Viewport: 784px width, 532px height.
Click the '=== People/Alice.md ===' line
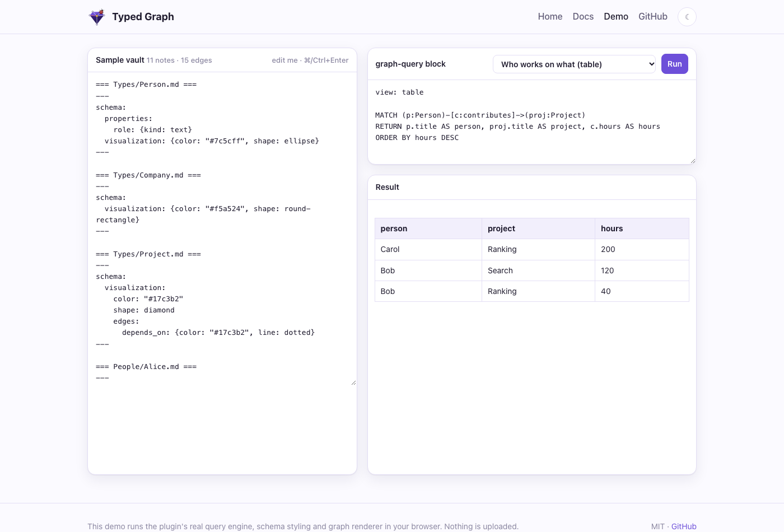tap(146, 367)
